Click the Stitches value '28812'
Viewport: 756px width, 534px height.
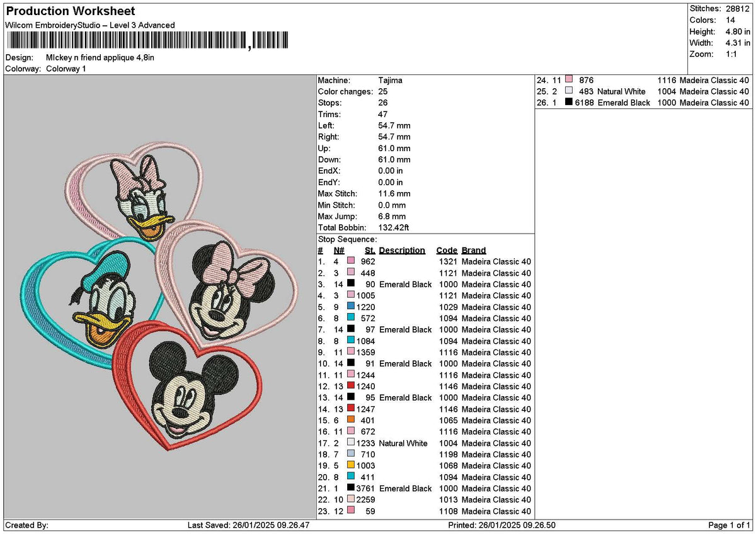tap(738, 9)
